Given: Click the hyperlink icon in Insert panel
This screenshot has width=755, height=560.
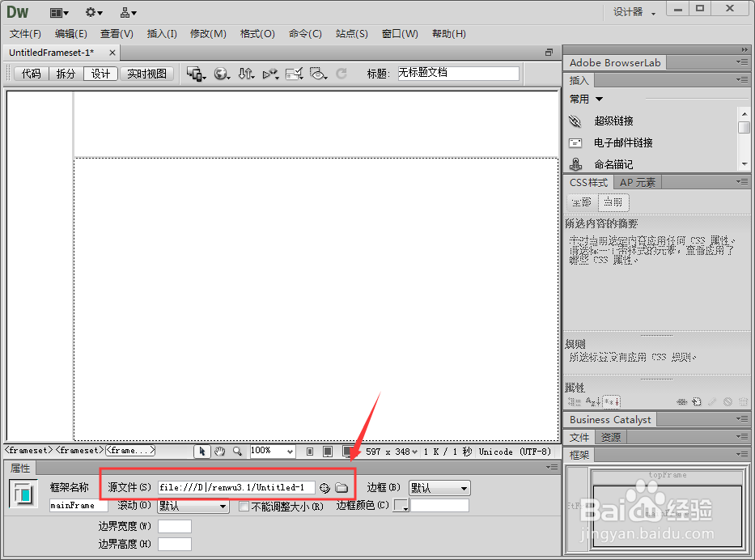Looking at the screenshot, I should point(575,121).
